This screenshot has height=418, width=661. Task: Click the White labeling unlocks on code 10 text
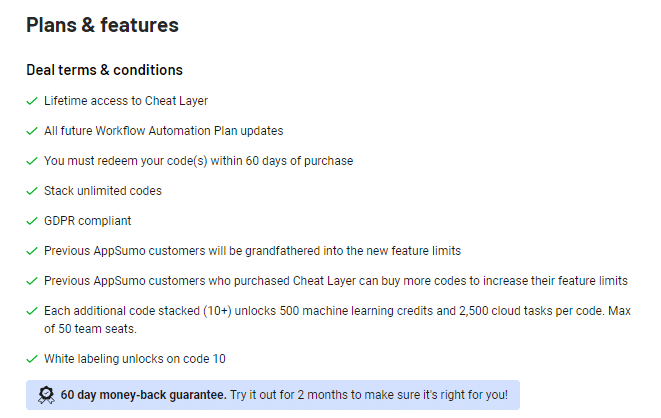tap(135, 359)
